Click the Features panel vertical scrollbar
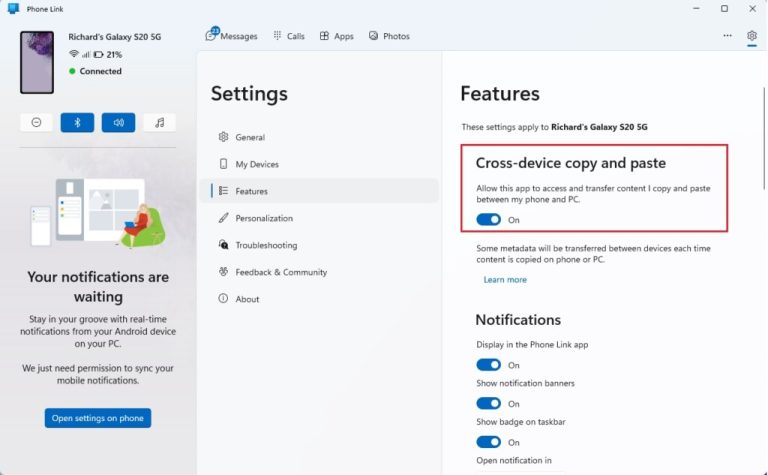768x475 pixels. tap(764, 138)
